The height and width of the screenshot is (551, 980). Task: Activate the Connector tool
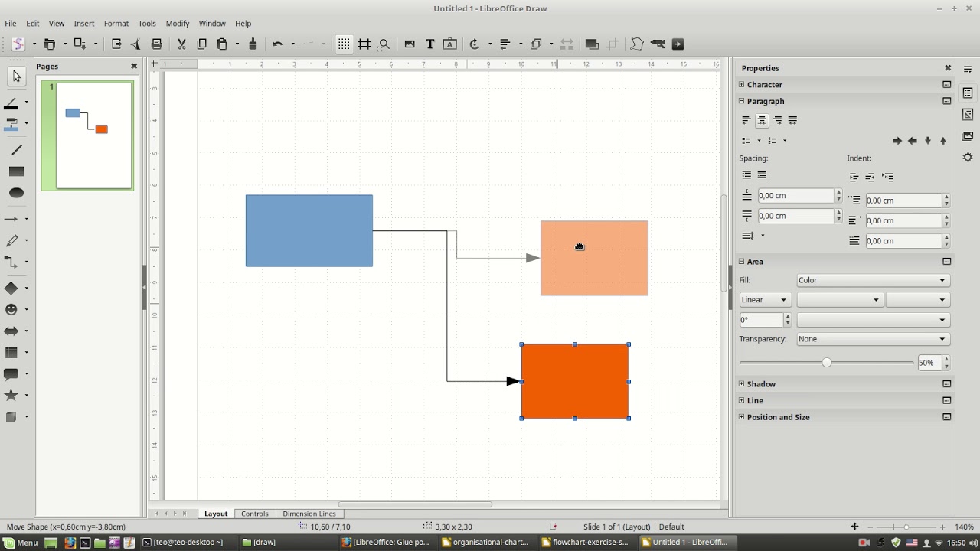tap(11, 262)
